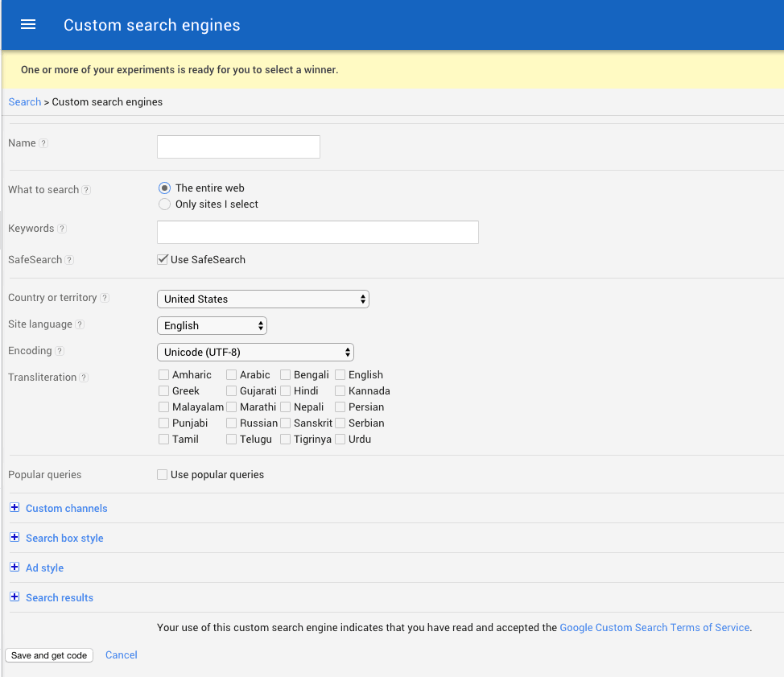784x677 pixels.
Task: Click the Encoding help icon
Action: (x=60, y=351)
